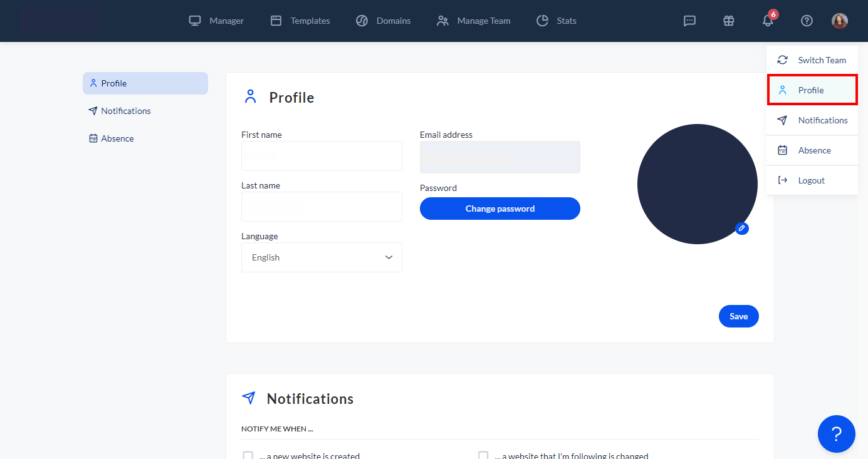Open the user avatar menu

[x=839, y=21]
